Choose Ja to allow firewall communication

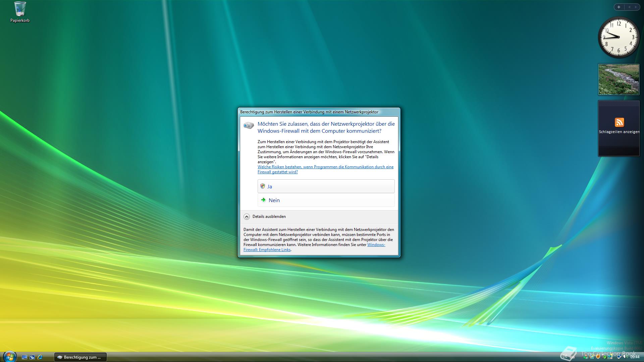click(x=326, y=186)
